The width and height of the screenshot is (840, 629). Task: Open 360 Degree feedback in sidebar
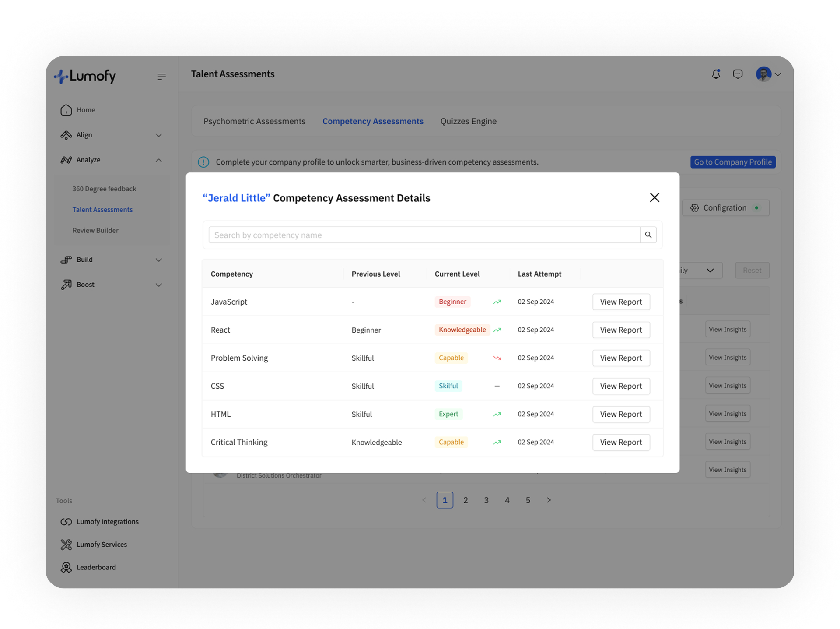click(104, 189)
